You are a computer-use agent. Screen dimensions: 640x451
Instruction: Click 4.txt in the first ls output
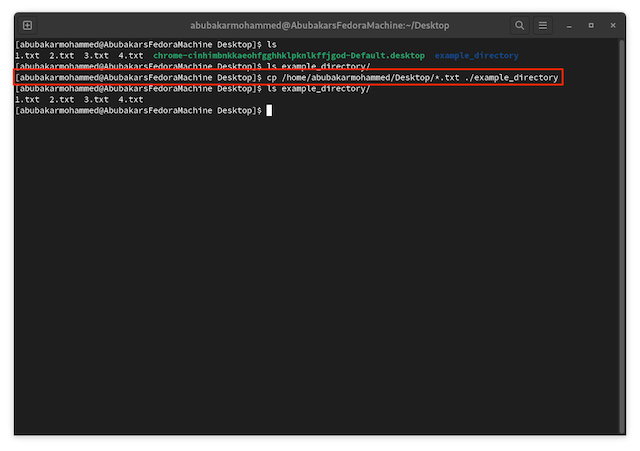click(130, 56)
